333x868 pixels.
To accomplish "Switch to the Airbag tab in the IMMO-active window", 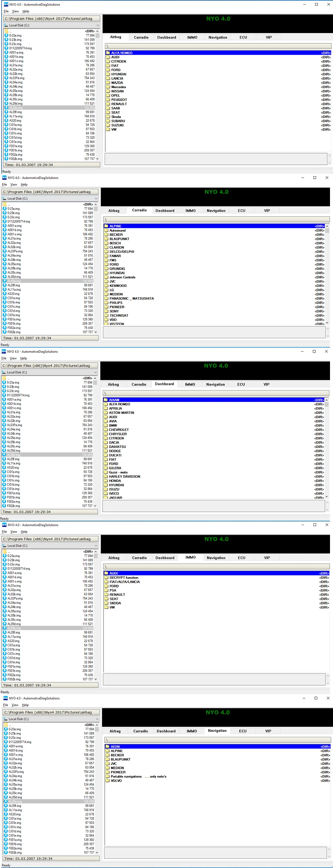I will tap(114, 558).
